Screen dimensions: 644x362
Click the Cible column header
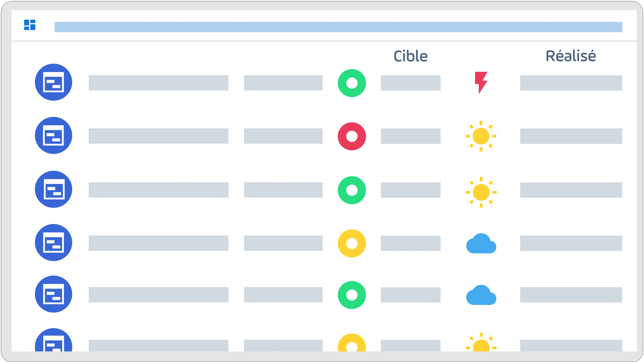[410, 56]
